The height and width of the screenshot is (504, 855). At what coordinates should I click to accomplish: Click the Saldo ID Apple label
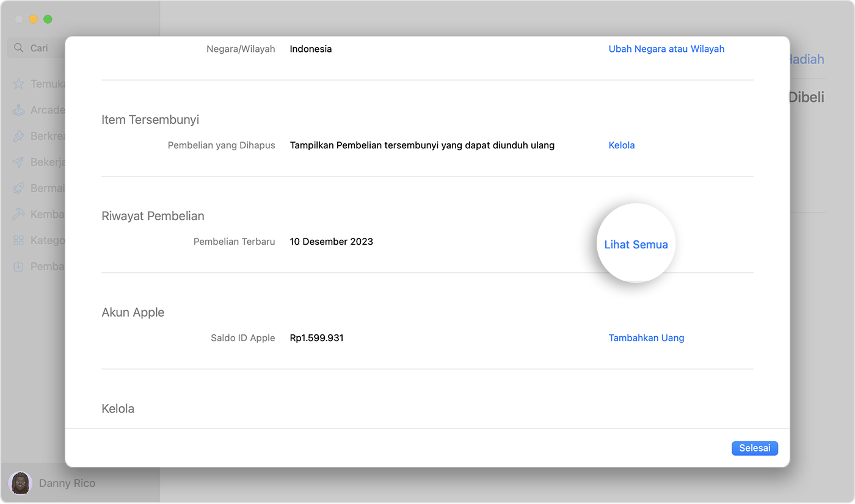(x=243, y=338)
